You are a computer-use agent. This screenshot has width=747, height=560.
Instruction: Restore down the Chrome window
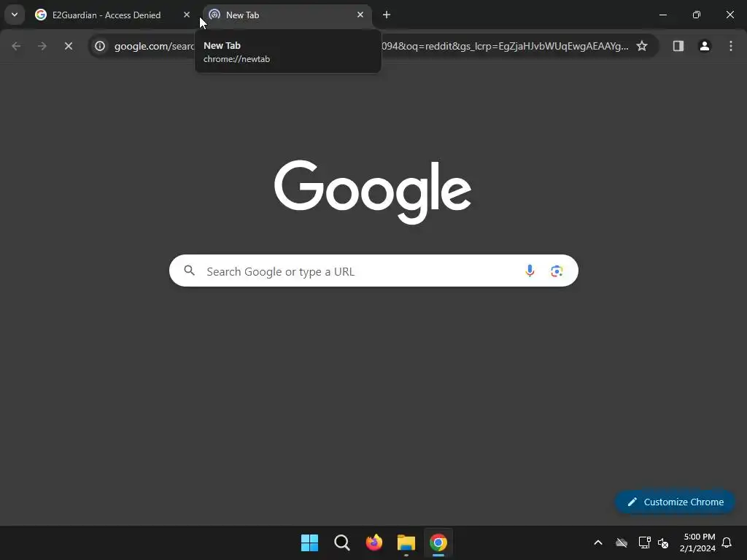pyautogui.click(x=697, y=15)
